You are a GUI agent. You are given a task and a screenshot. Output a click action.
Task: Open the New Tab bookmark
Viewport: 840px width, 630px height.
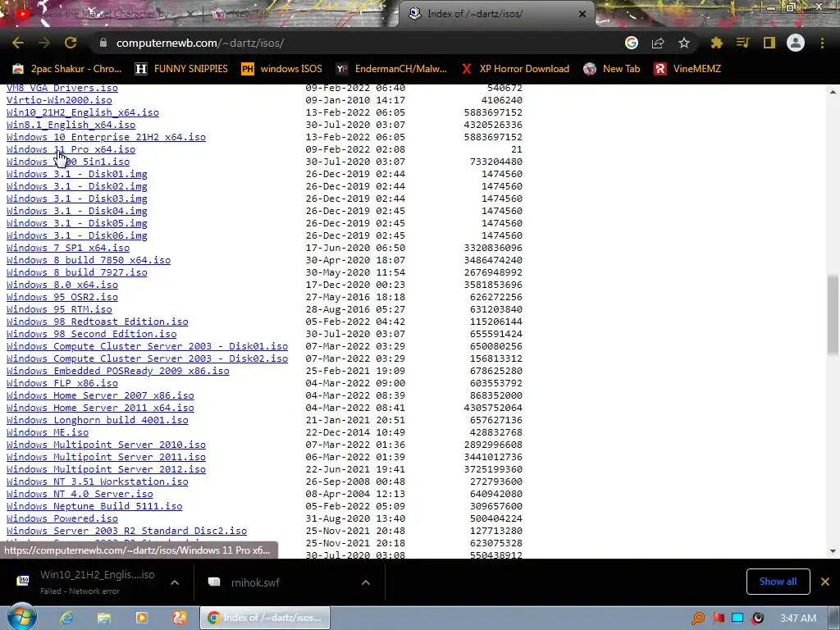[x=612, y=69]
